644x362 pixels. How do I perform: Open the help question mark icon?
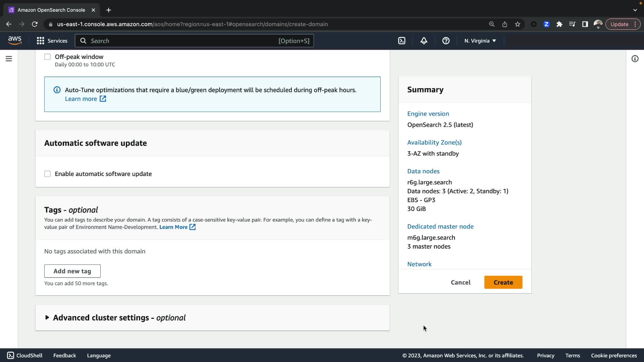[446, 41]
